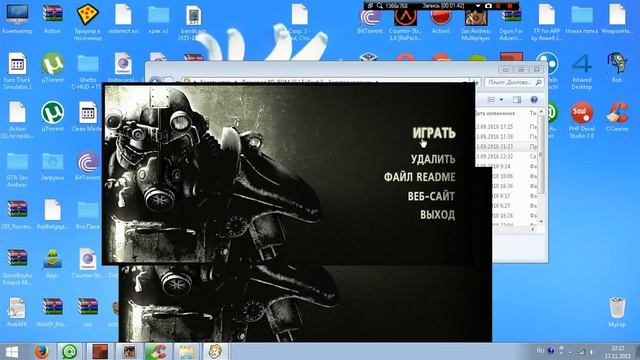The image size is (640, 360).
Task: Click the magnifier icon on the recording bar
Action: [x=380, y=6]
